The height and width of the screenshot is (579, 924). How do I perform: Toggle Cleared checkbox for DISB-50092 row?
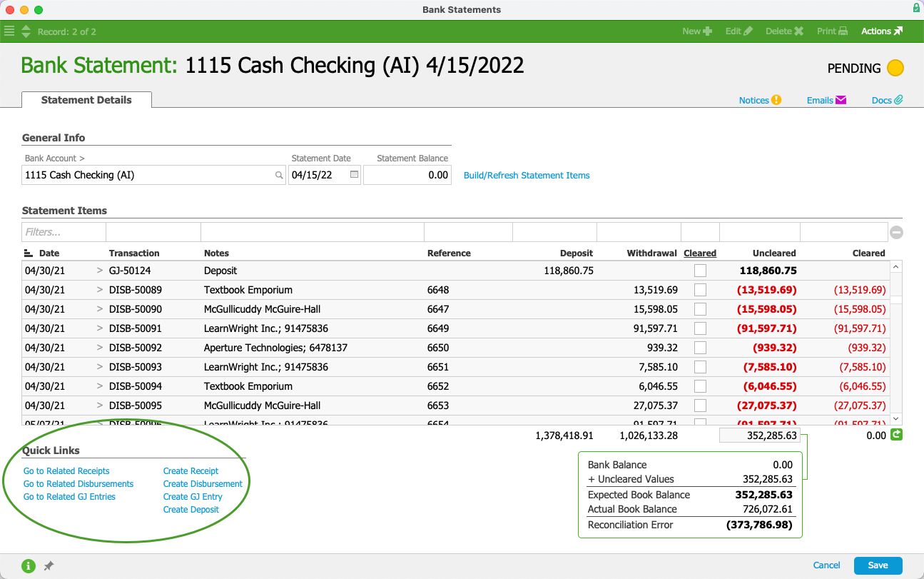coord(700,348)
